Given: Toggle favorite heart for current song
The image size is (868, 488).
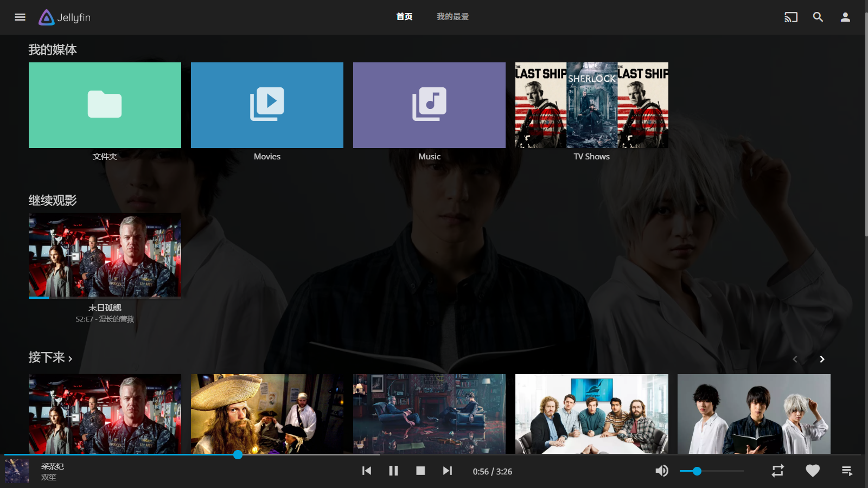Looking at the screenshot, I should click(812, 471).
